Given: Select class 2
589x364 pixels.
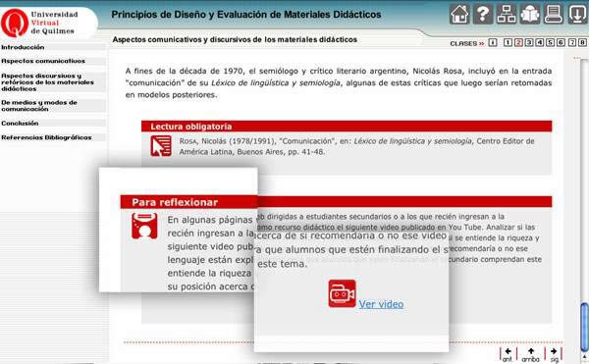Looking at the screenshot, I should (x=518, y=42).
